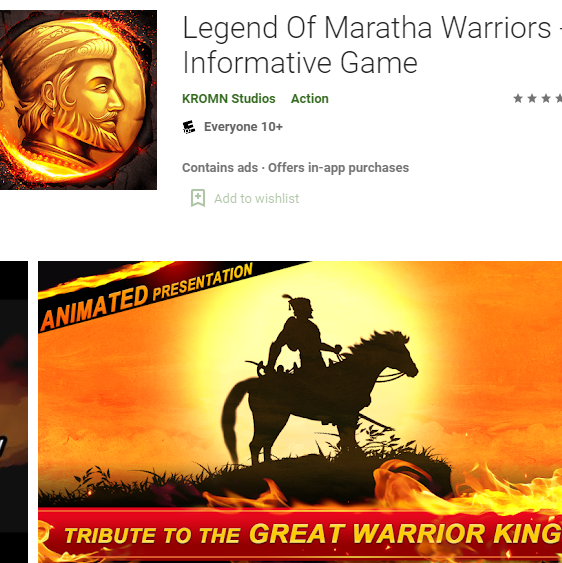Open the KROMN Studios developer page
The width and height of the screenshot is (562, 563).
click(229, 98)
